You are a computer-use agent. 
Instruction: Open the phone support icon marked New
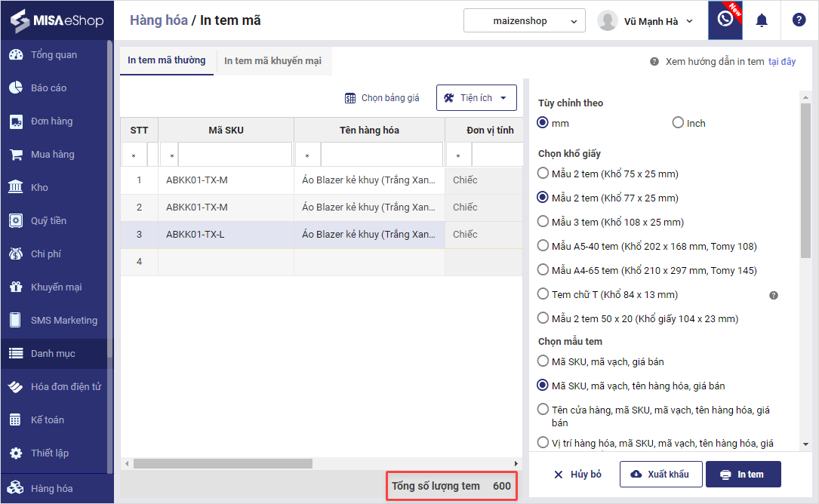pos(725,20)
